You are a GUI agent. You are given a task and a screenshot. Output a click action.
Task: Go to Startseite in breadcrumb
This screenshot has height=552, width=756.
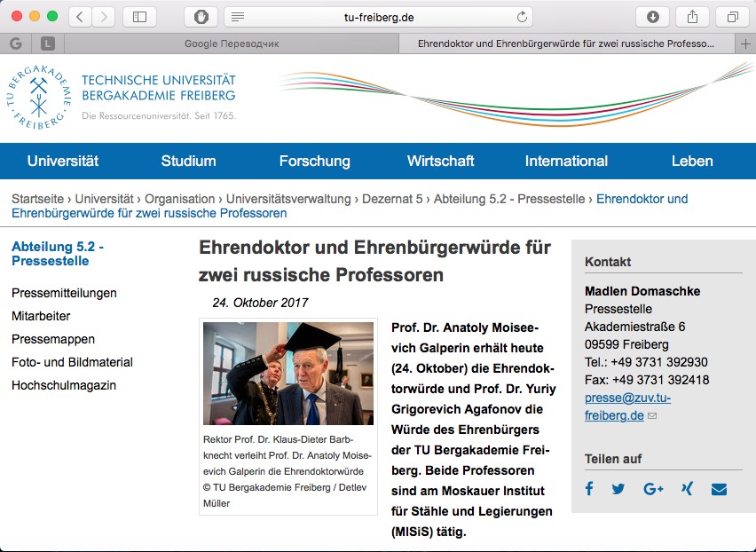(x=37, y=199)
